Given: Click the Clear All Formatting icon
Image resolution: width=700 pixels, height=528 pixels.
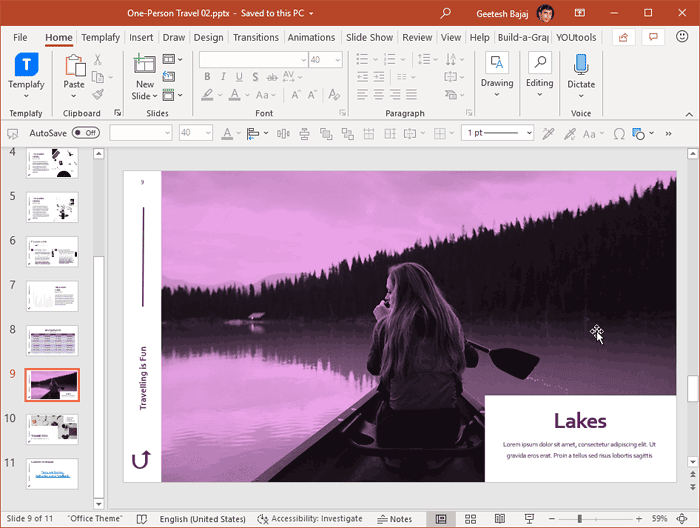Looking at the screenshot, I should pos(333,95).
